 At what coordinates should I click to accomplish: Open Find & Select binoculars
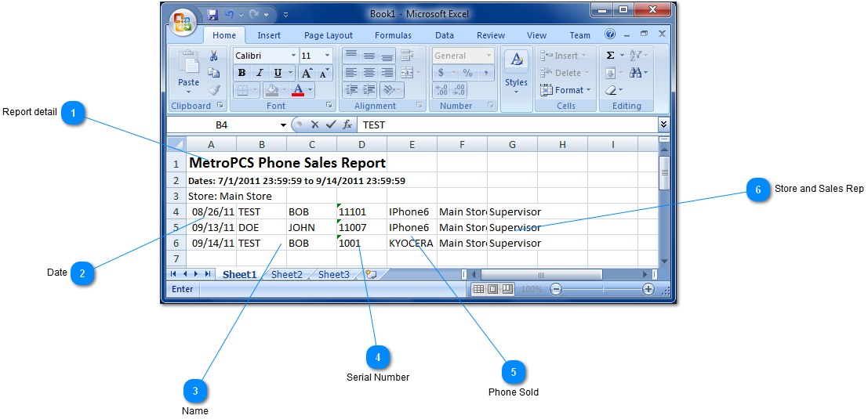[x=635, y=72]
